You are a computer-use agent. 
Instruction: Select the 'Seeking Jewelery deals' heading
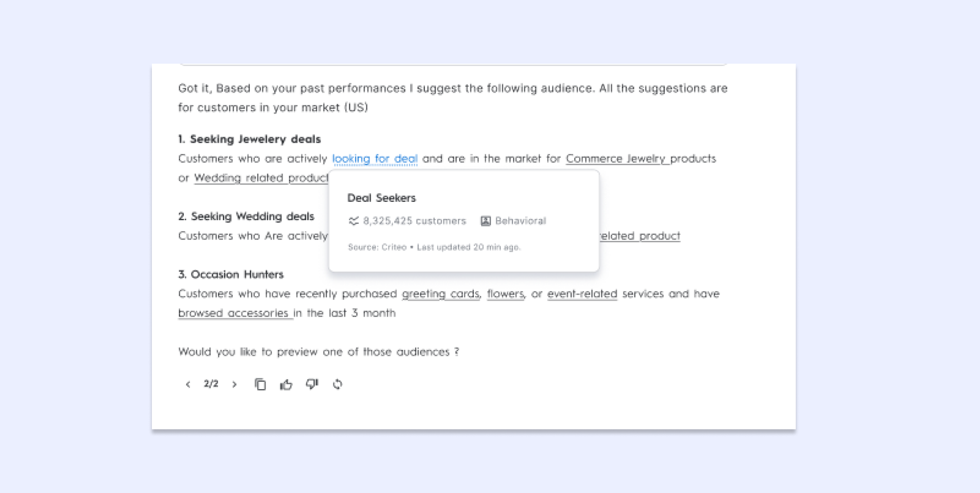tap(255, 139)
